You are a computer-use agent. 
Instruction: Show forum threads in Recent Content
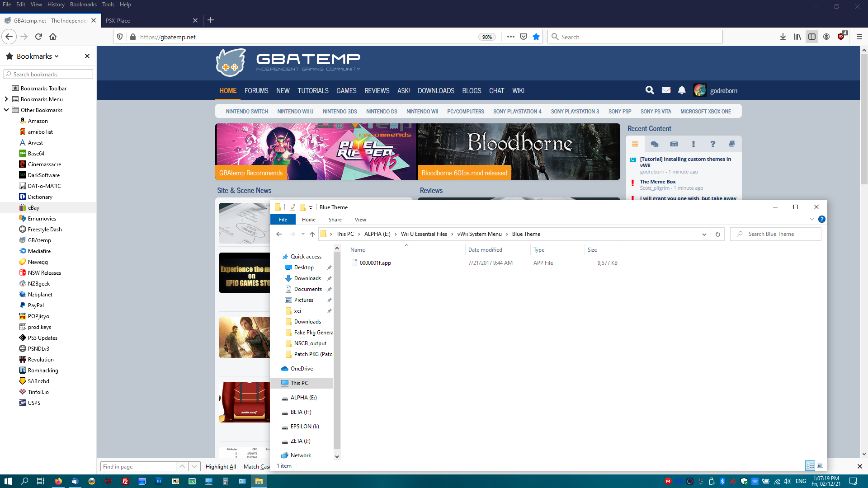point(654,144)
